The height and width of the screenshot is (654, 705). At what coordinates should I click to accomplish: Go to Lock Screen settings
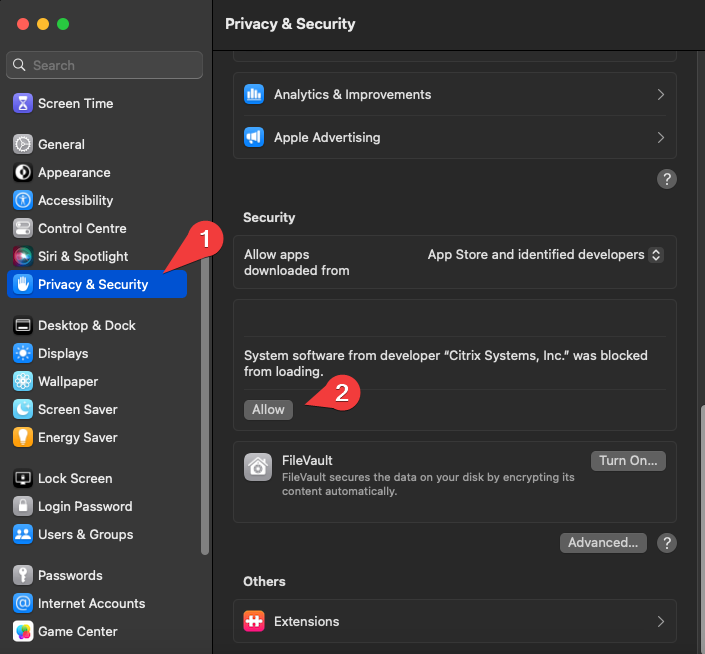75,478
